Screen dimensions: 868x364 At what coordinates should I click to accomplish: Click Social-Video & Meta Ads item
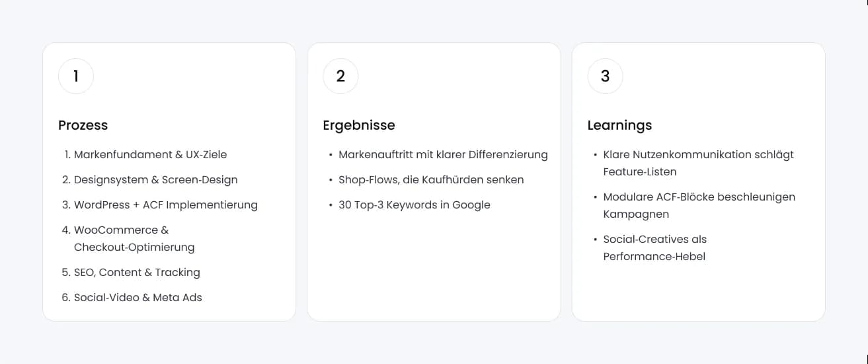138,297
